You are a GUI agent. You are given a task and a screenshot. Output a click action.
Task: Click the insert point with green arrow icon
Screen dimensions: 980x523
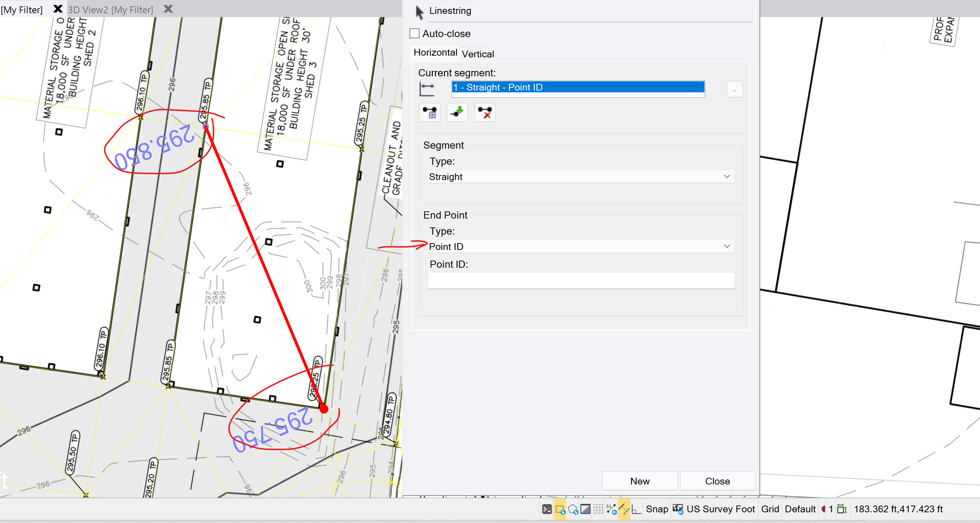coord(457,112)
